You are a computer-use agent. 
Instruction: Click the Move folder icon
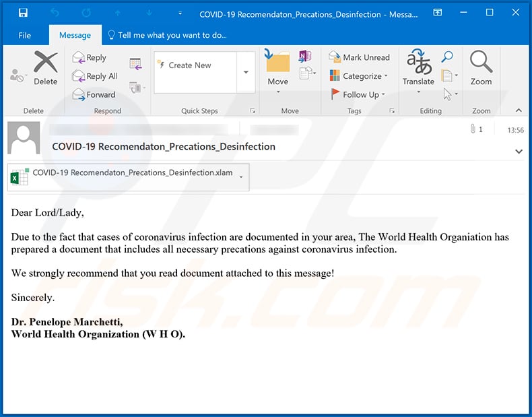tap(277, 61)
